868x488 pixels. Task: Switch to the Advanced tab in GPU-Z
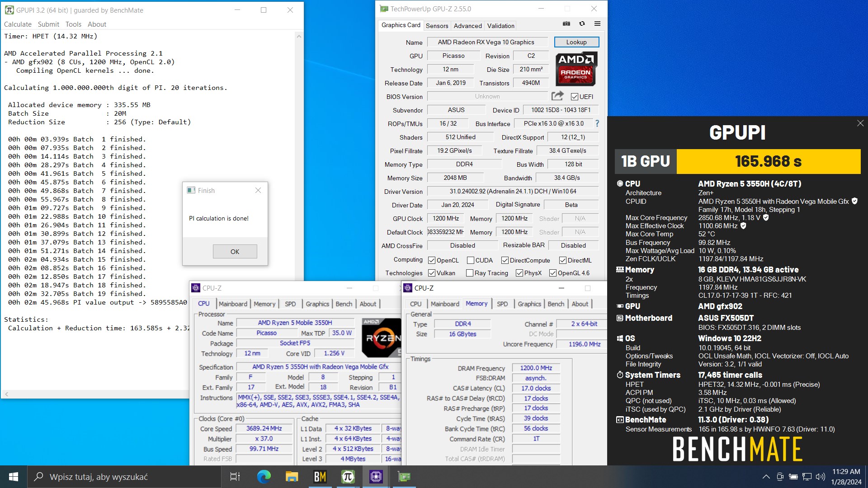(467, 26)
